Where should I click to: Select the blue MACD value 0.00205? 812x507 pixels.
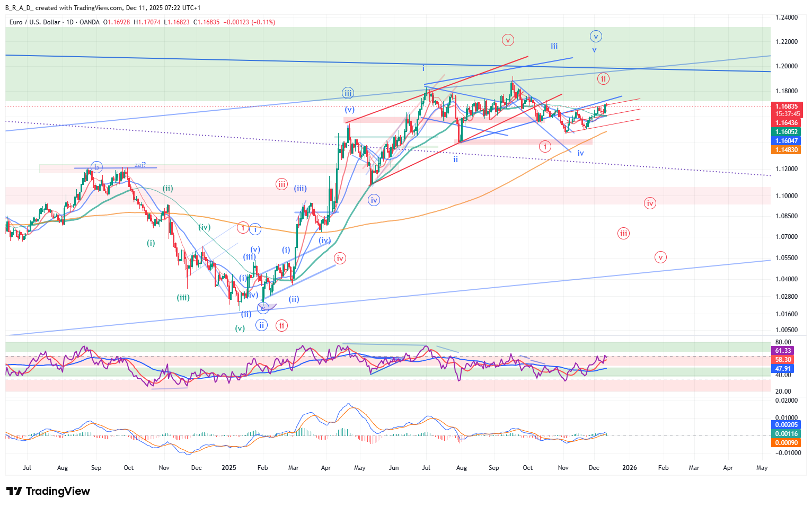[x=786, y=425]
